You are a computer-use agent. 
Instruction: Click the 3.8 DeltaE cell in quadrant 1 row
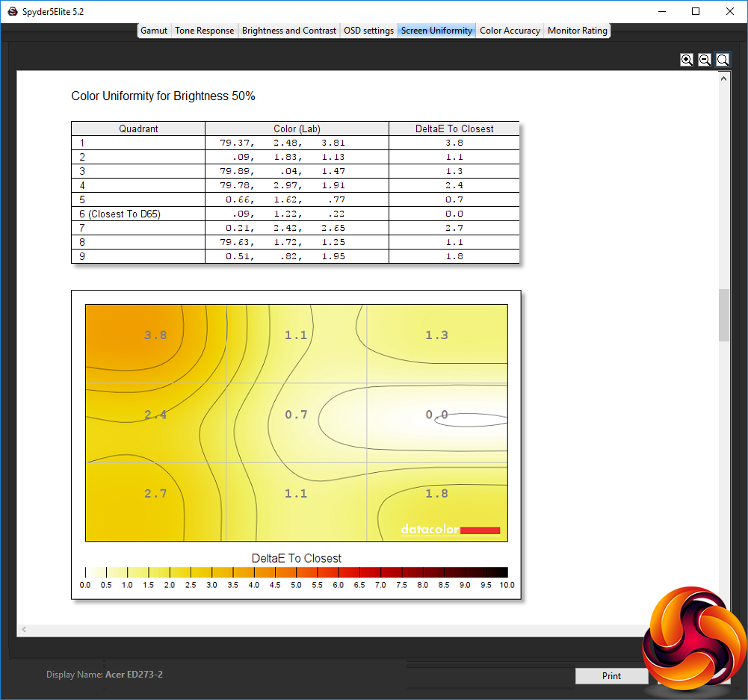(454, 143)
